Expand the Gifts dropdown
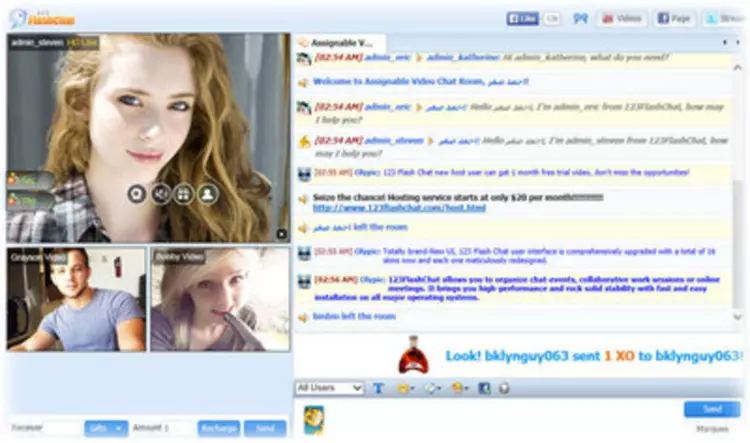Viewport: 750px width, 443px height. tap(106, 428)
